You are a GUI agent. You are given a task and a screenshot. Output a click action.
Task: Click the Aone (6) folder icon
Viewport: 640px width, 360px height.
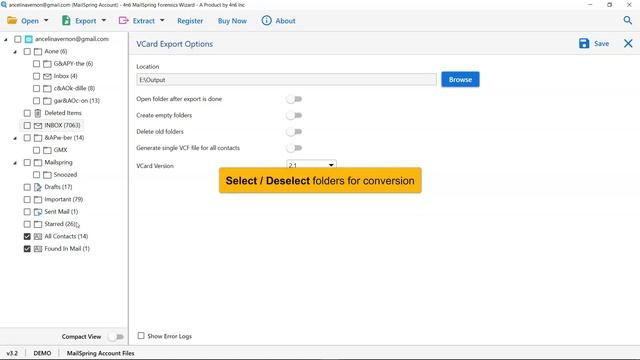click(38, 51)
